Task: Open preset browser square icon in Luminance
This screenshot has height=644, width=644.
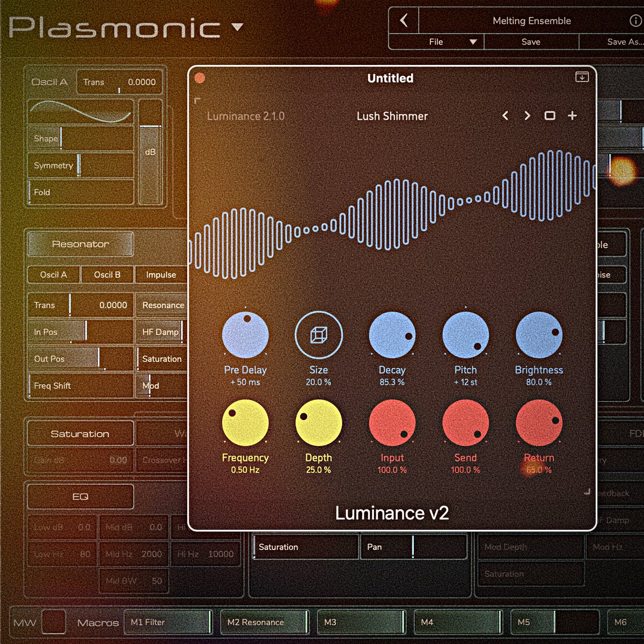Action: coord(550,115)
